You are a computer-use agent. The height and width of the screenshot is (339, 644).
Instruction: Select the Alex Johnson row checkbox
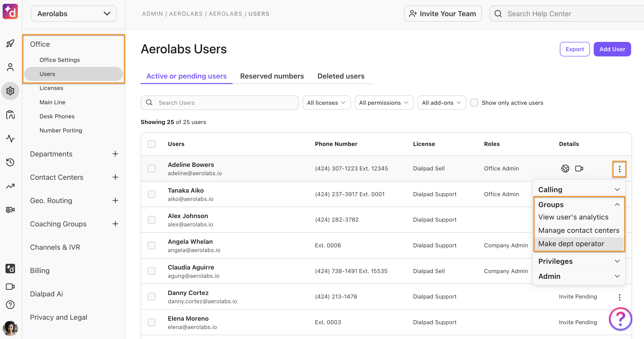coord(152,220)
